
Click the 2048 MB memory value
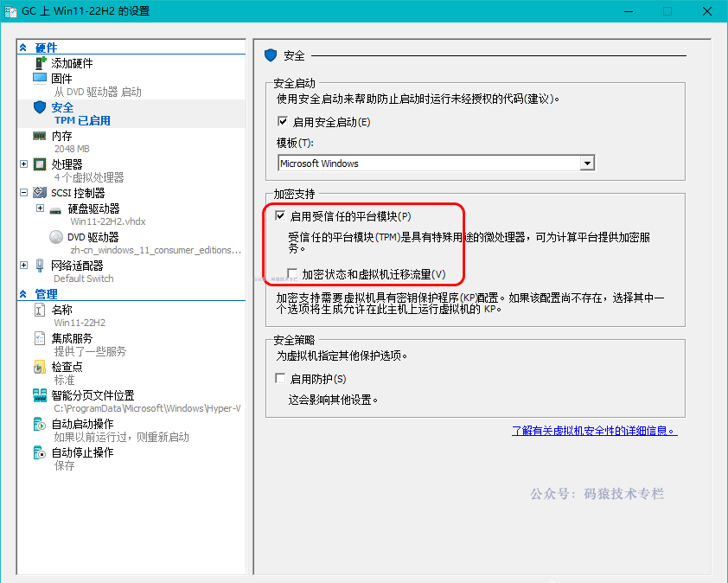point(72,149)
